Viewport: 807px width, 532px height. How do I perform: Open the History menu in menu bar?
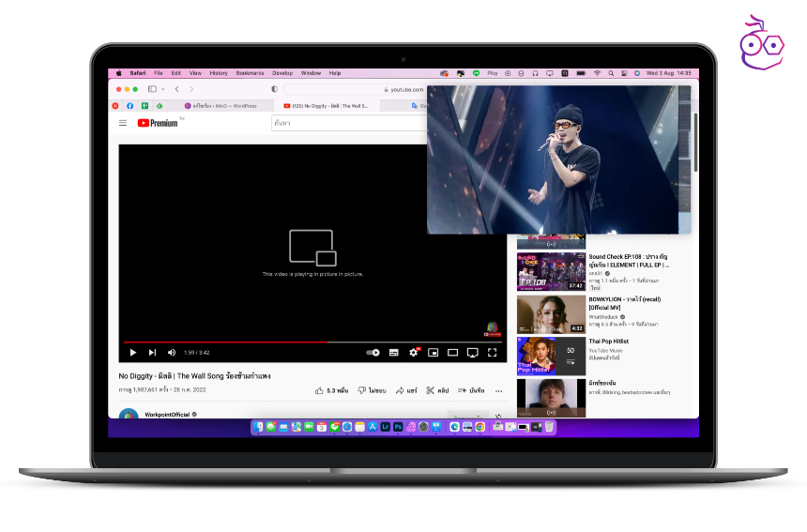[x=219, y=72]
